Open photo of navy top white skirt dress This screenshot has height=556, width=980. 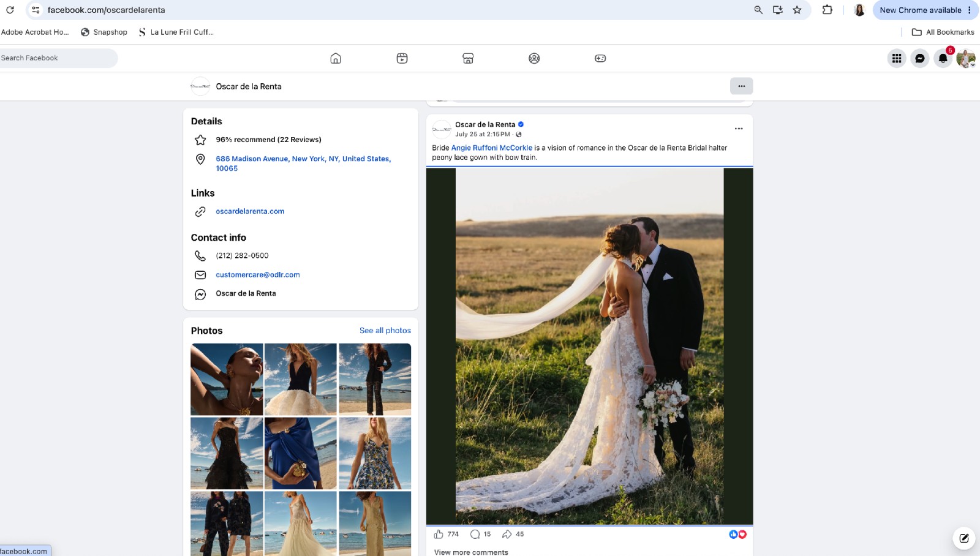(301, 379)
